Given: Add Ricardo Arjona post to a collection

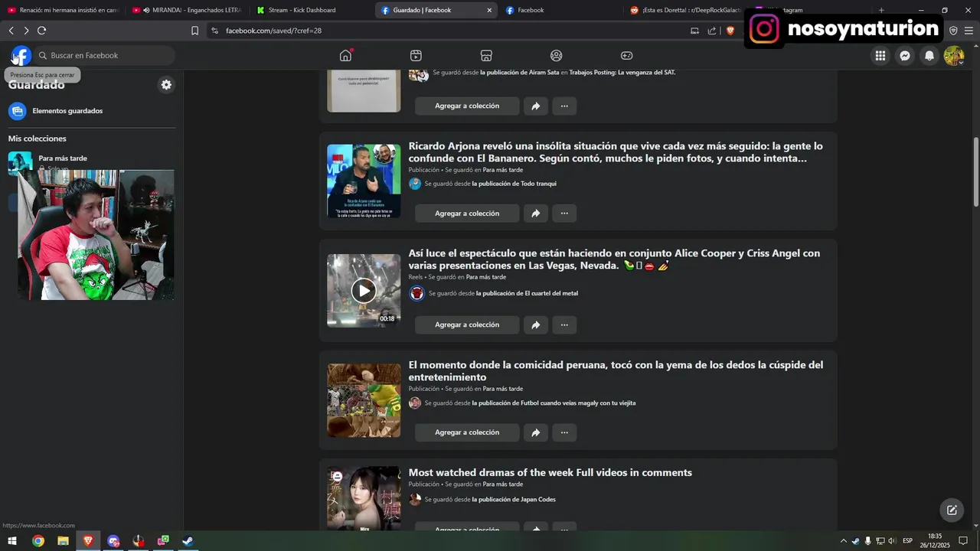Looking at the screenshot, I should 467,214.
